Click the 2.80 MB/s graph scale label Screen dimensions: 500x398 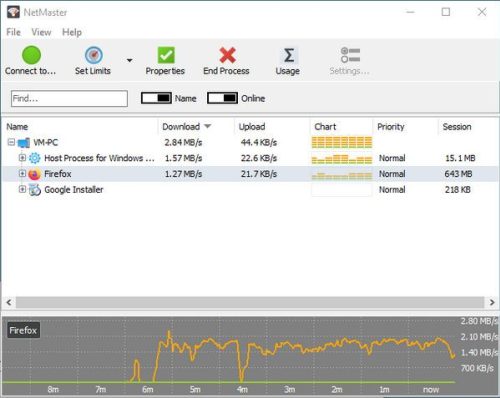[479, 321]
